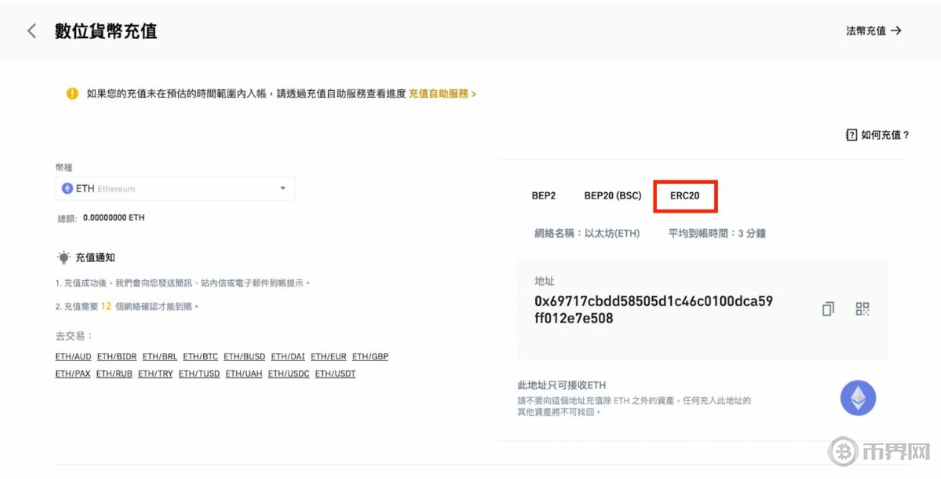
Task: Click the ETH coin icon in selector
Action: pos(67,188)
